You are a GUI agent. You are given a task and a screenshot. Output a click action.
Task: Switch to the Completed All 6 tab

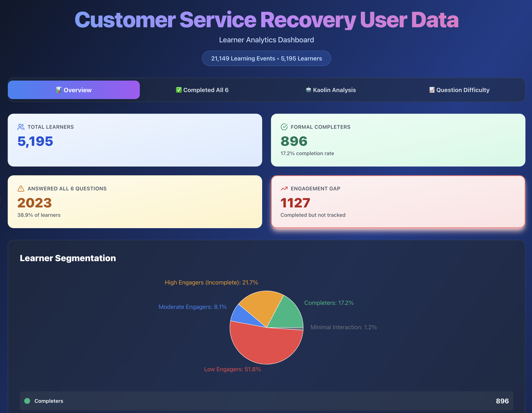click(x=202, y=90)
